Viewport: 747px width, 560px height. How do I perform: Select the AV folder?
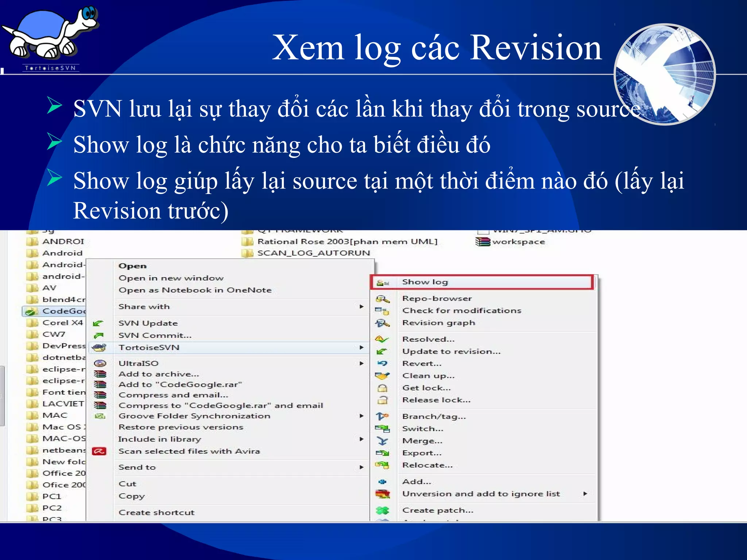click(42, 288)
